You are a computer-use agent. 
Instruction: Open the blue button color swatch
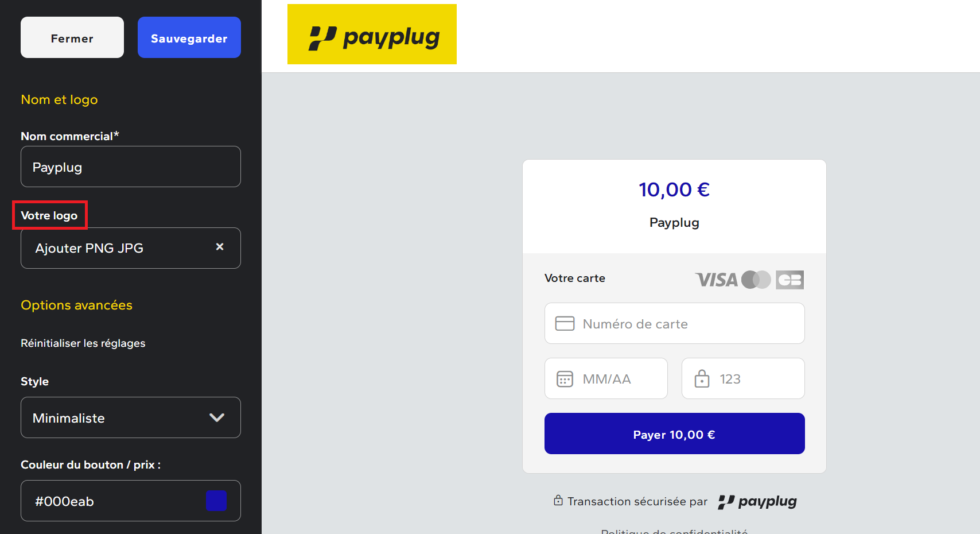click(216, 501)
